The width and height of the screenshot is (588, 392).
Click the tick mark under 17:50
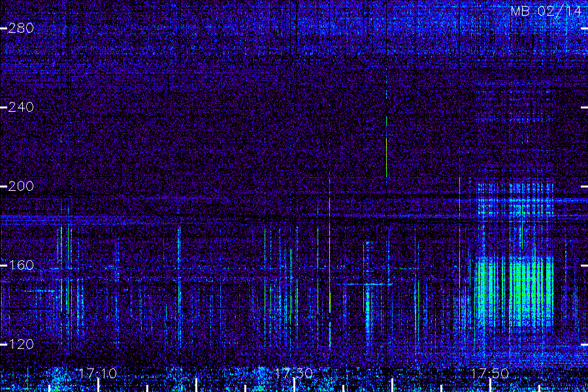point(490,385)
